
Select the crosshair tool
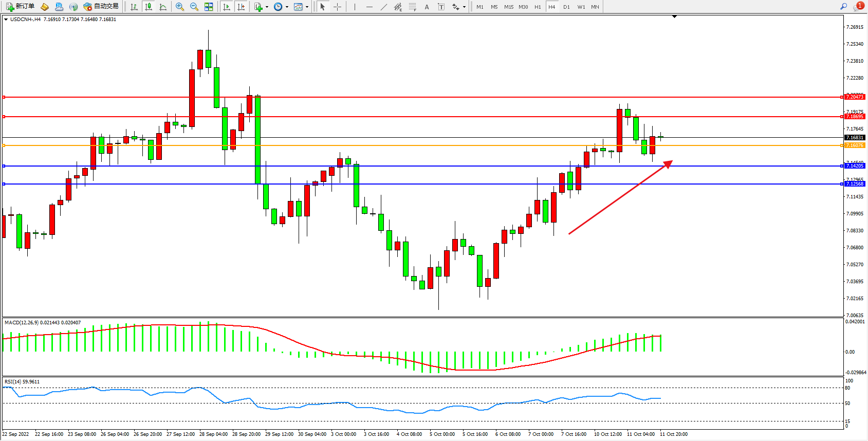(337, 7)
